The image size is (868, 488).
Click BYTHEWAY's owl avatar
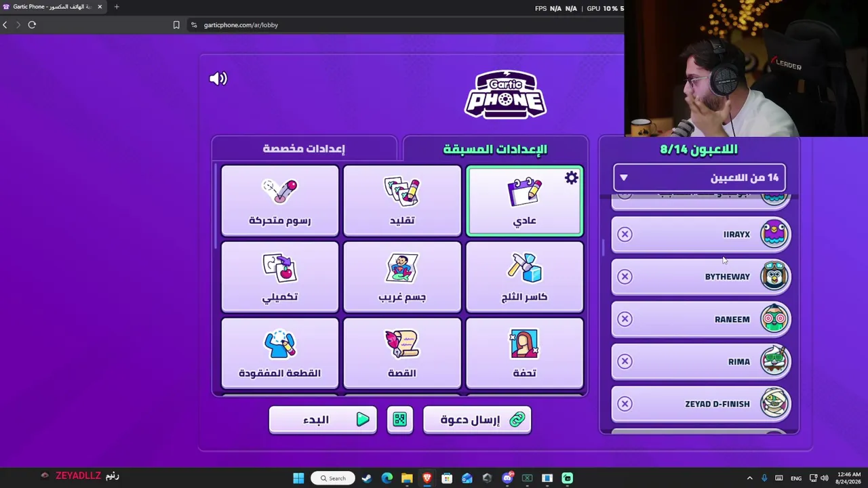(774, 277)
